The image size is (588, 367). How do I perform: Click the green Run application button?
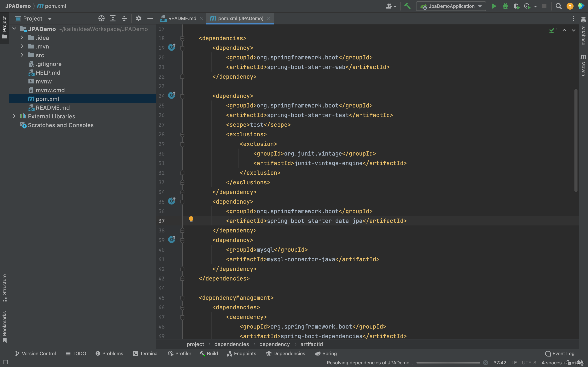494,6
